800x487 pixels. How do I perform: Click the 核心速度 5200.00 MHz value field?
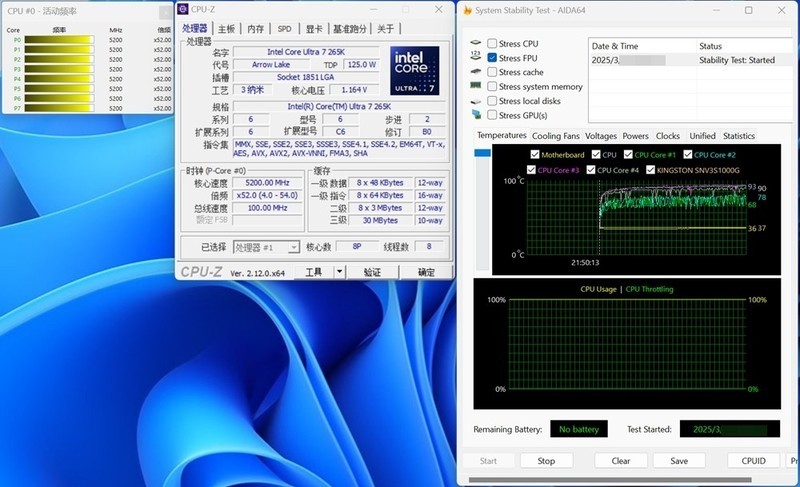[267, 183]
